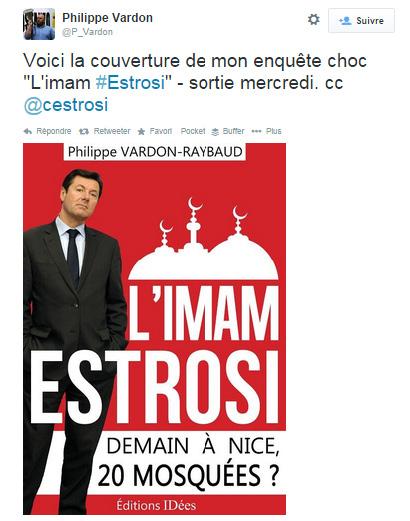Screen dimensions: 410x521
Task: Click the @P_Vardon handle
Action: 87,32
